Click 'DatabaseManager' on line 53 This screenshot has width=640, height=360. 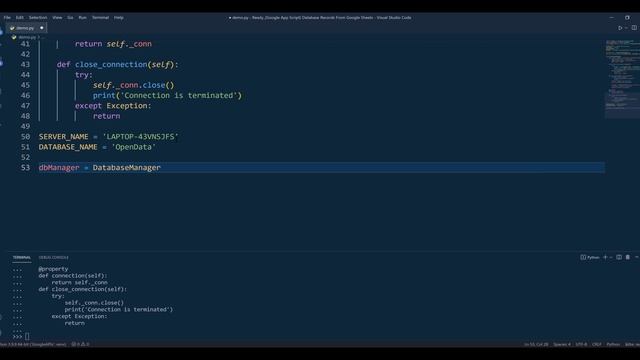click(x=127, y=168)
